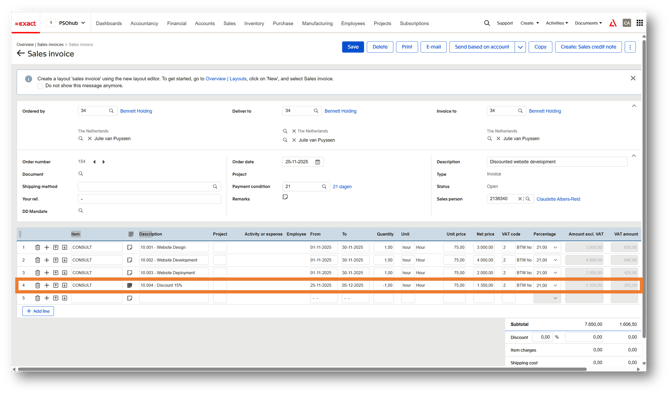The height and width of the screenshot is (395, 670).
Task: Expand the Activities menu
Action: 557,23
